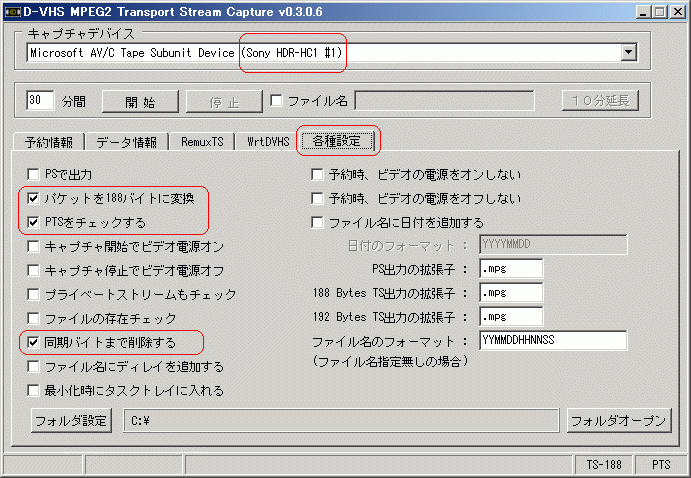Open the capture device dropdown arrow
This screenshot has width=691, height=478.
(628, 52)
